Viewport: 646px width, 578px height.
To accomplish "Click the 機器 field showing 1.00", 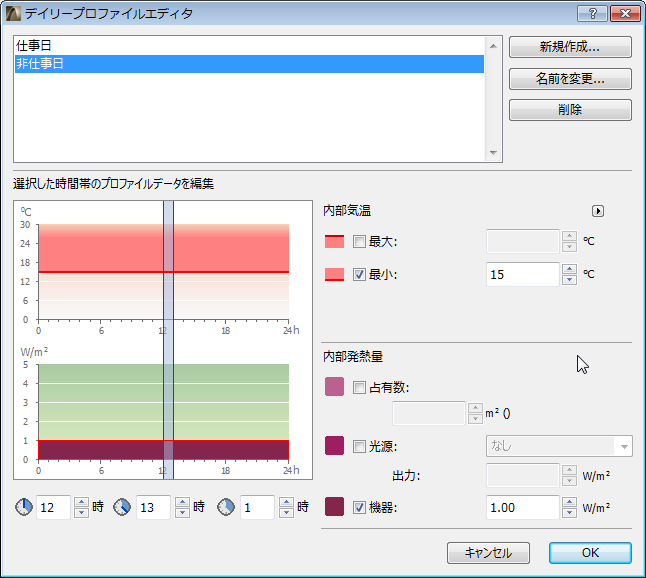I will pos(522,508).
